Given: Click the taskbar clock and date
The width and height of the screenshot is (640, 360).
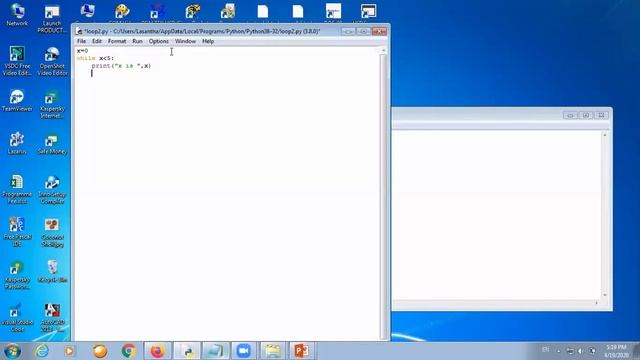Looking at the screenshot, I should pos(616,351).
